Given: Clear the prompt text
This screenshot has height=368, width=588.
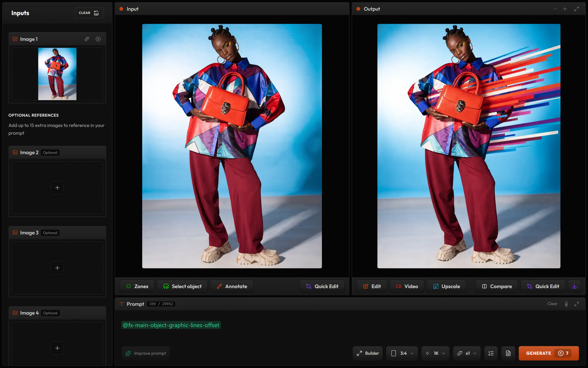Looking at the screenshot, I should [552, 304].
